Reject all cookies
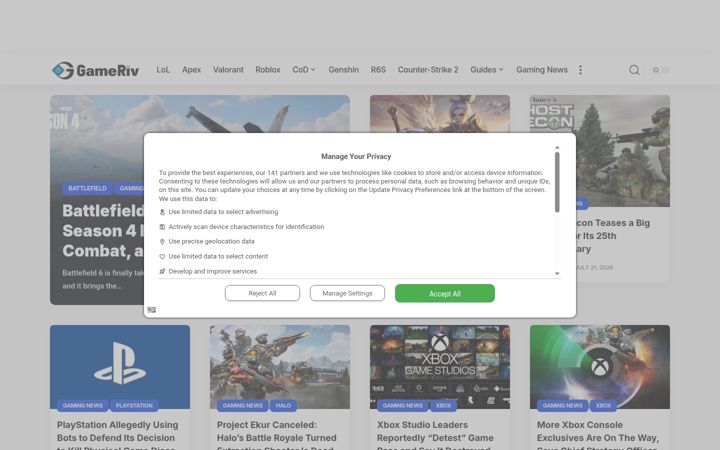This screenshot has width=720, height=450. [262, 293]
